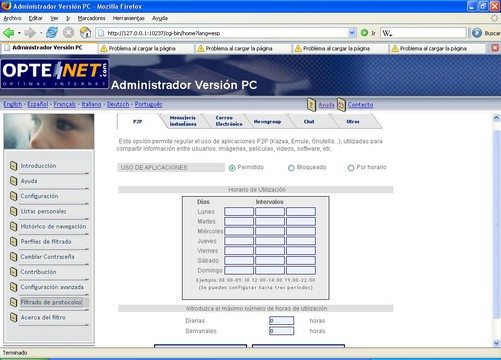This screenshot has width=501, height=360.
Task: Open the forward button history dropdown arrow
Action: pos(41,33)
